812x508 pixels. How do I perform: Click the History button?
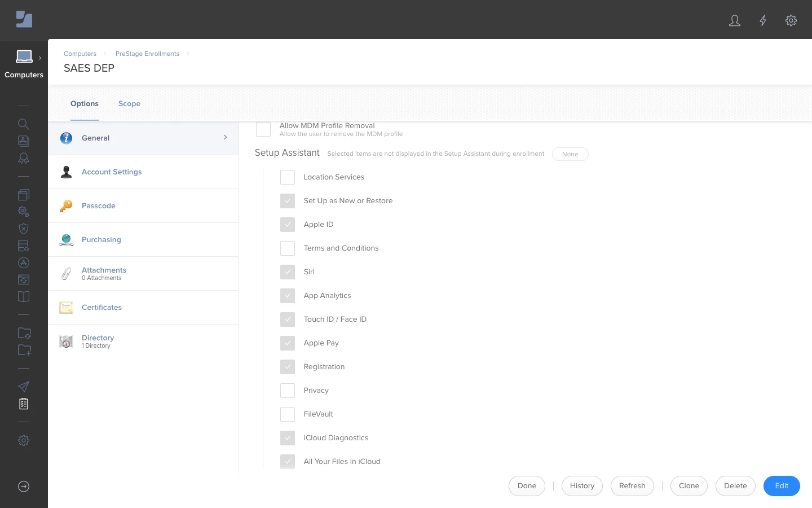pos(582,486)
